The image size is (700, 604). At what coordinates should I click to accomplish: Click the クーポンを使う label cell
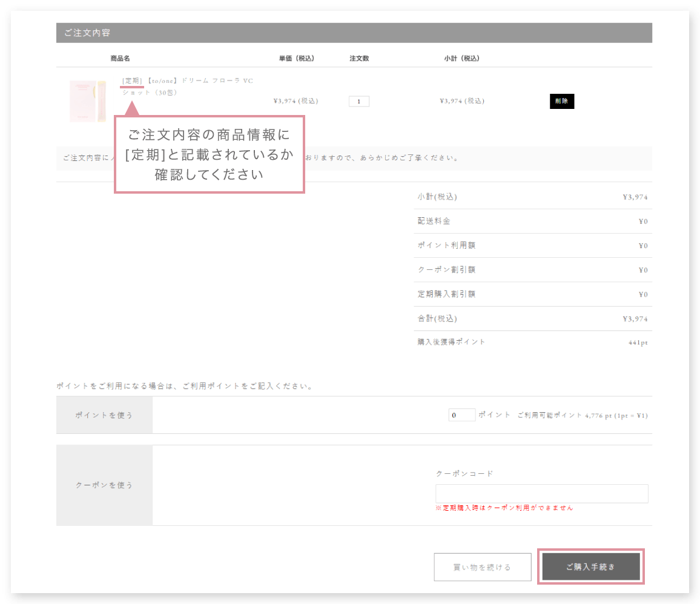tap(104, 485)
